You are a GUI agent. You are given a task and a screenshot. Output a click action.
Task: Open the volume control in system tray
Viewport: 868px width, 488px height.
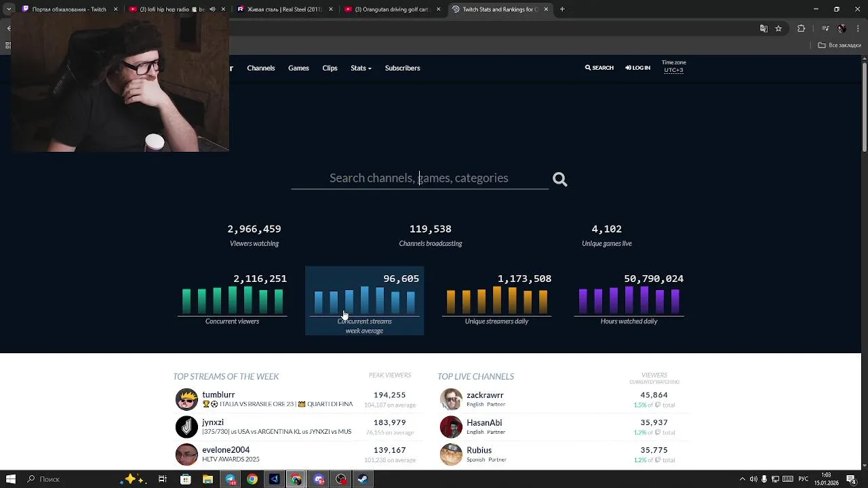tap(753, 479)
